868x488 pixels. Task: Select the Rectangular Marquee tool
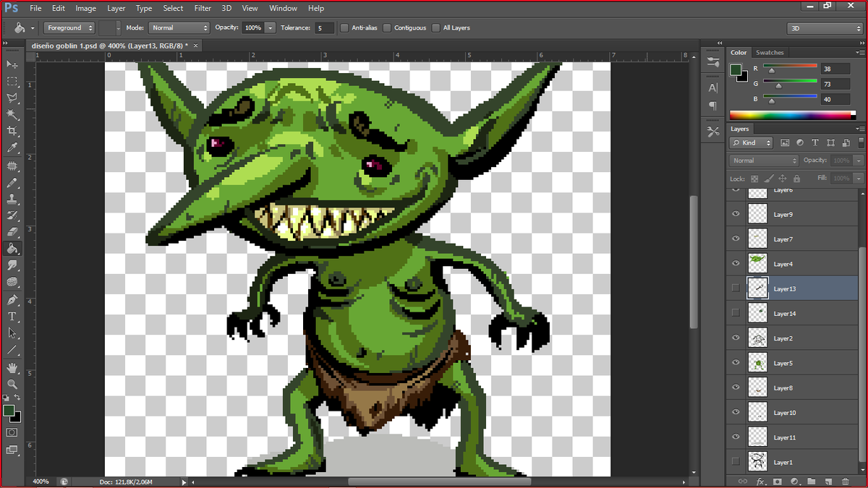point(12,81)
